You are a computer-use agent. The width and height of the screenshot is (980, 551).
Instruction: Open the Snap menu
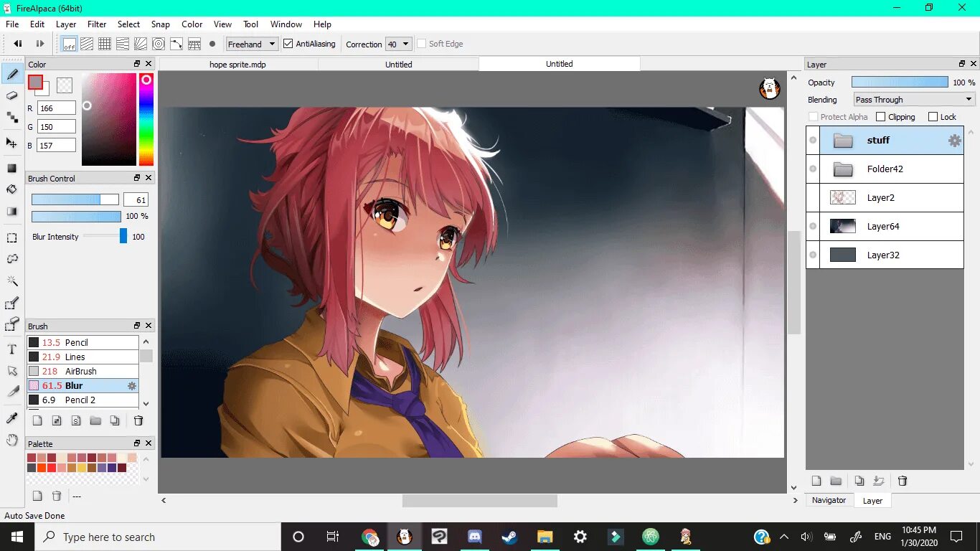click(161, 24)
